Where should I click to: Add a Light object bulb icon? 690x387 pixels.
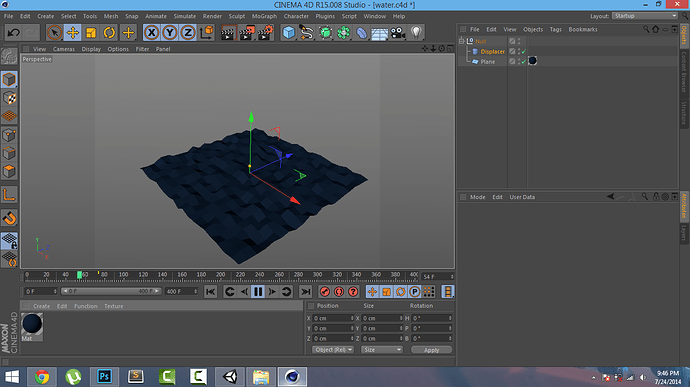tap(416, 33)
